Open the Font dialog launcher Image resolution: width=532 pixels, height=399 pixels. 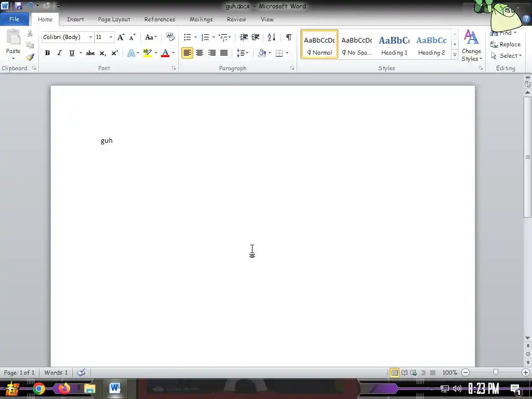click(174, 68)
